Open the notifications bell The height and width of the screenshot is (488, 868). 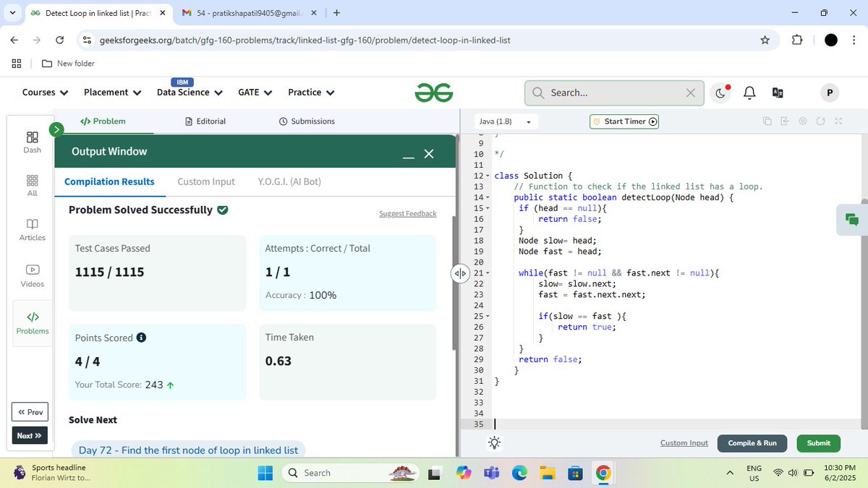[749, 93]
